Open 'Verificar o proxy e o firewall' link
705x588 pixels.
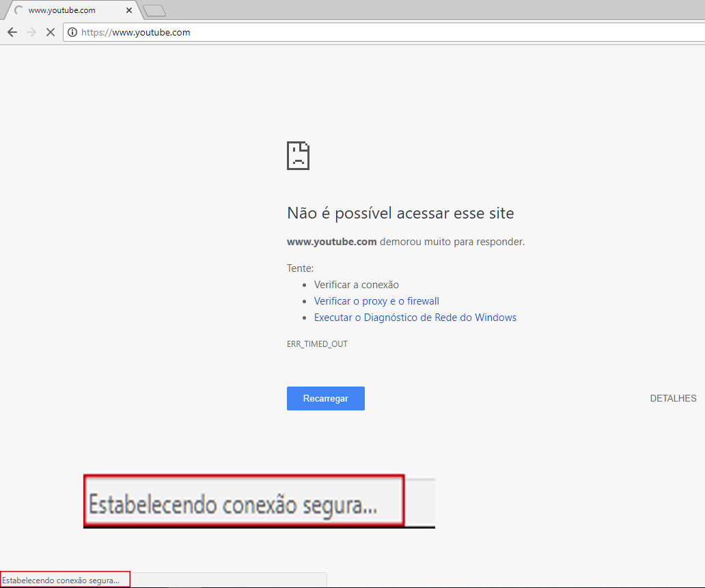point(376,301)
